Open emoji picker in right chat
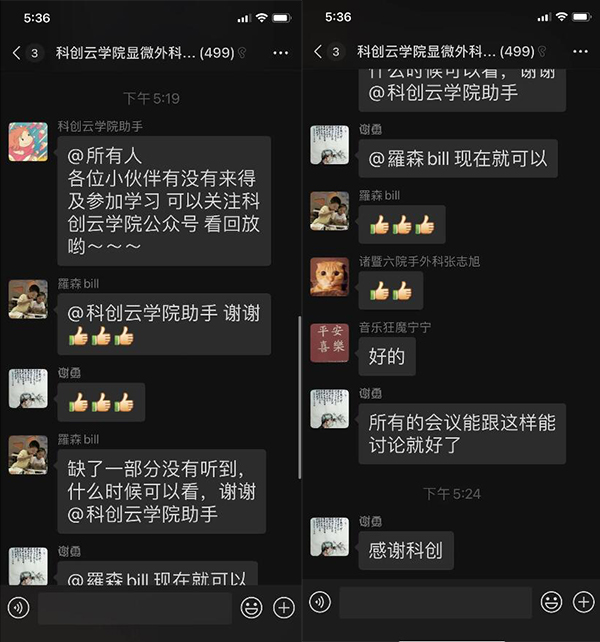The width and height of the screenshot is (600, 642). (551, 602)
